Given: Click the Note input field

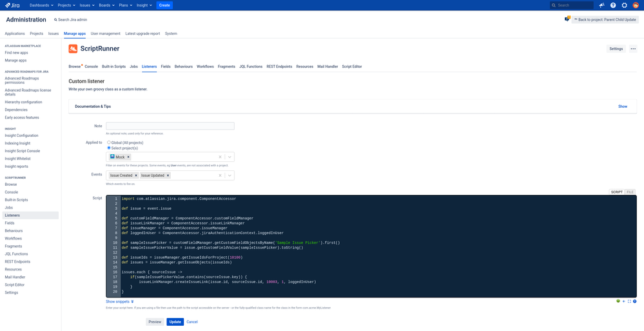Looking at the screenshot, I should (170, 126).
